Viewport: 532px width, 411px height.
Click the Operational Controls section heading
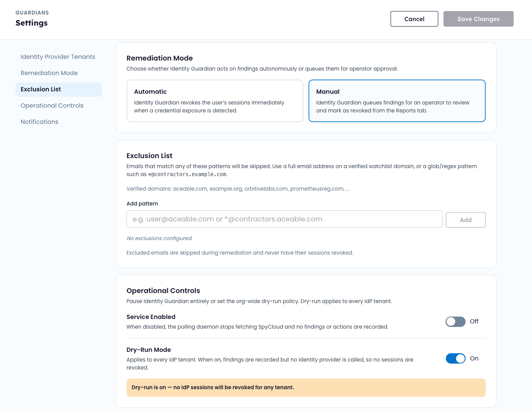pyautogui.click(x=163, y=291)
